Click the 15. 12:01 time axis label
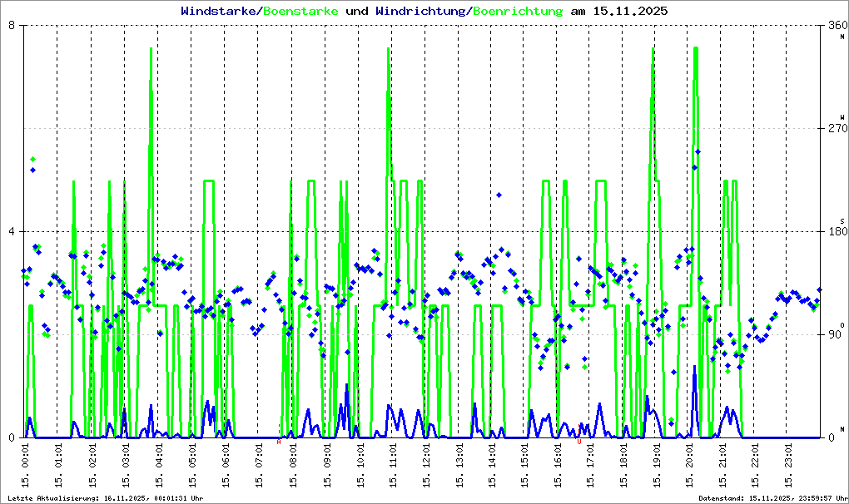This screenshot has width=849, height=504. pyautogui.click(x=426, y=467)
